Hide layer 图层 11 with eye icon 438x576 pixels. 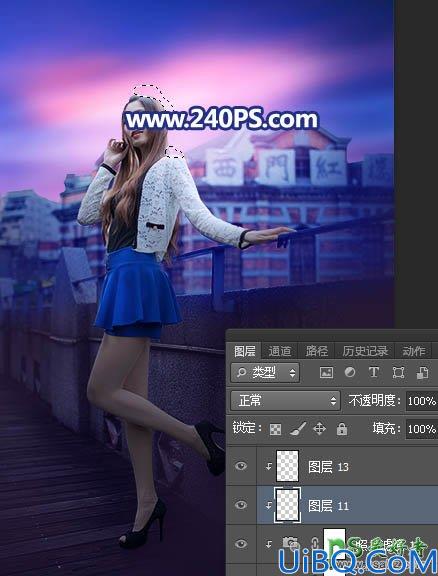click(241, 505)
